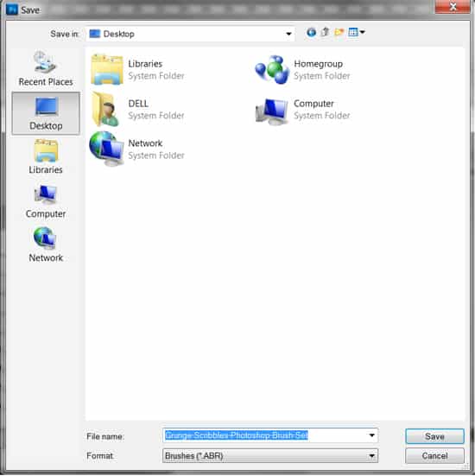Select the Computer system folder in file list

pyautogui.click(x=302, y=110)
